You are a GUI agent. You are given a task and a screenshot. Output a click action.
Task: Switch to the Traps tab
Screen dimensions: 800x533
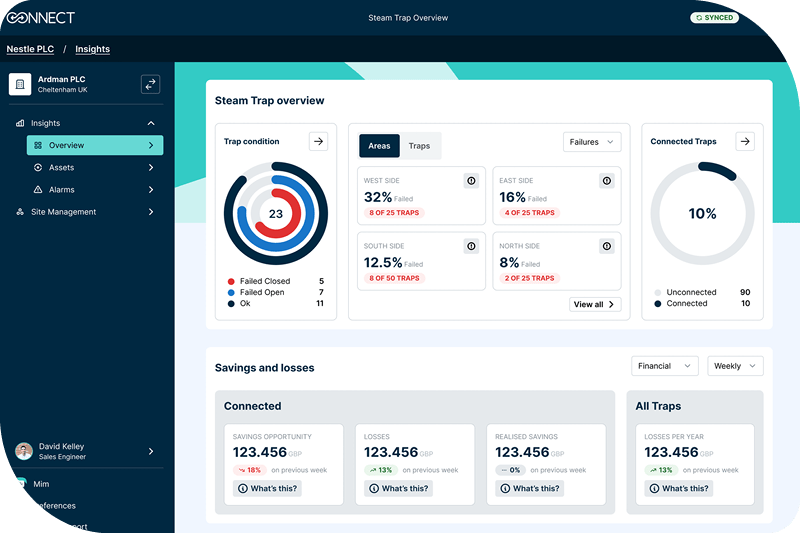click(x=419, y=146)
